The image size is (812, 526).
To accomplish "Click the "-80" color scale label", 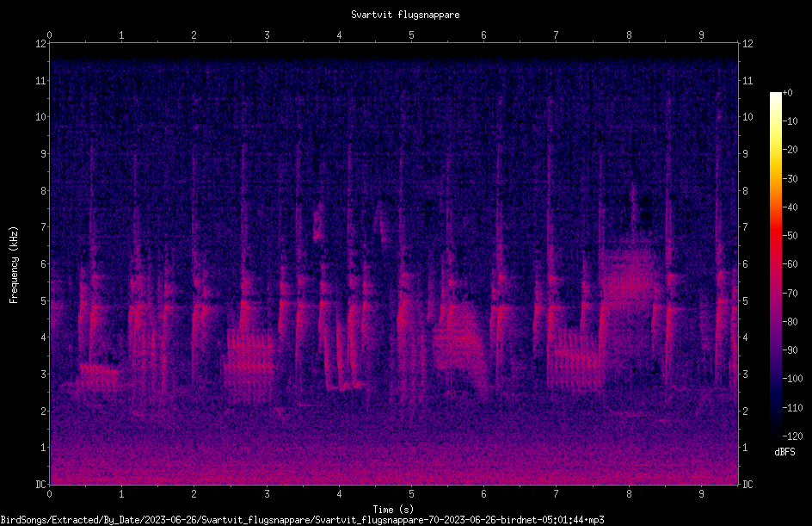I will [x=790, y=322].
